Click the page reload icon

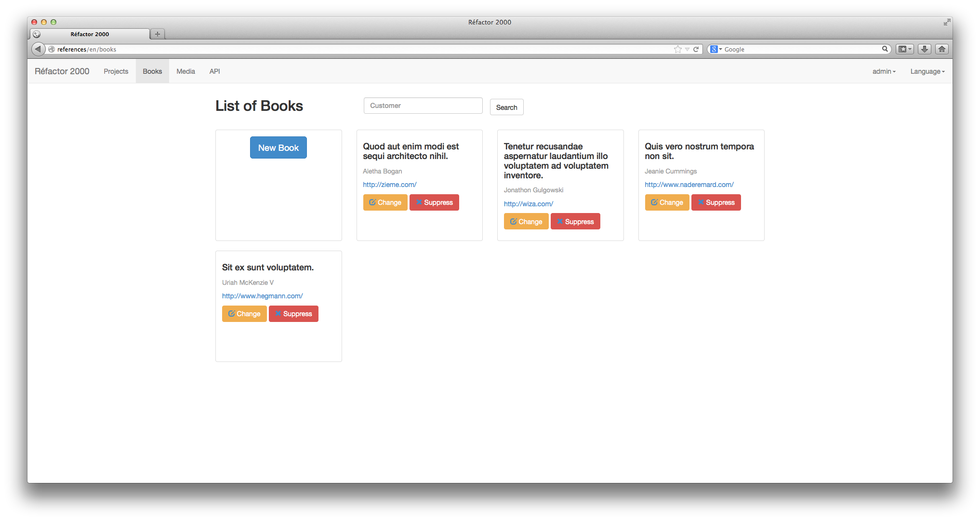coord(696,49)
